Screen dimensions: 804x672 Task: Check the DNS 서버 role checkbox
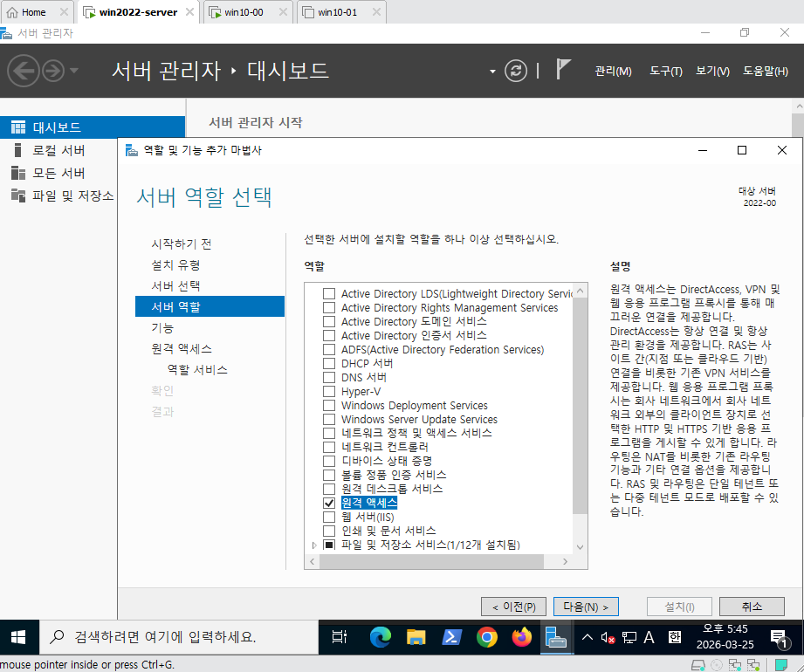click(329, 377)
